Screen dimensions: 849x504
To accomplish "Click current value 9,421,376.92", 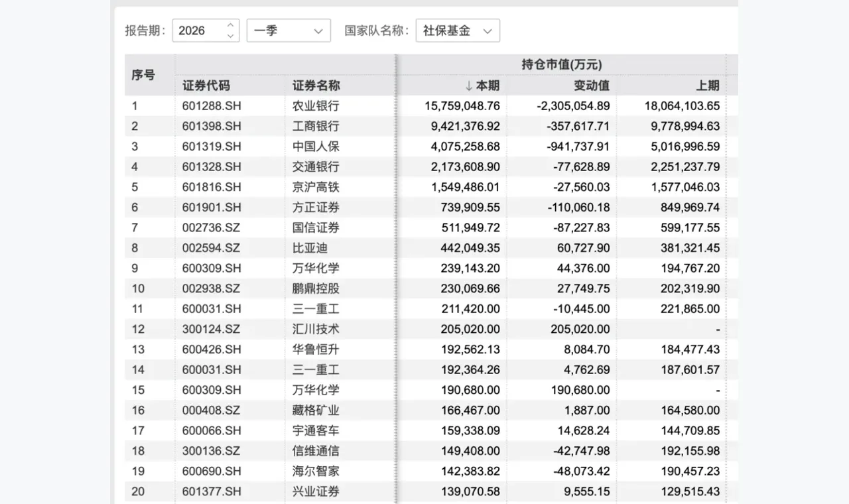I will [466, 126].
